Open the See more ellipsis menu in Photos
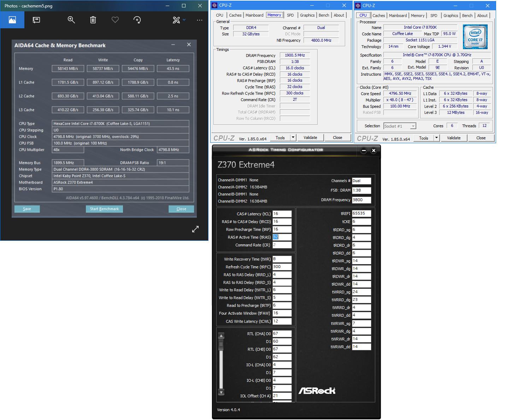The height and width of the screenshot is (420, 512). pos(200,20)
